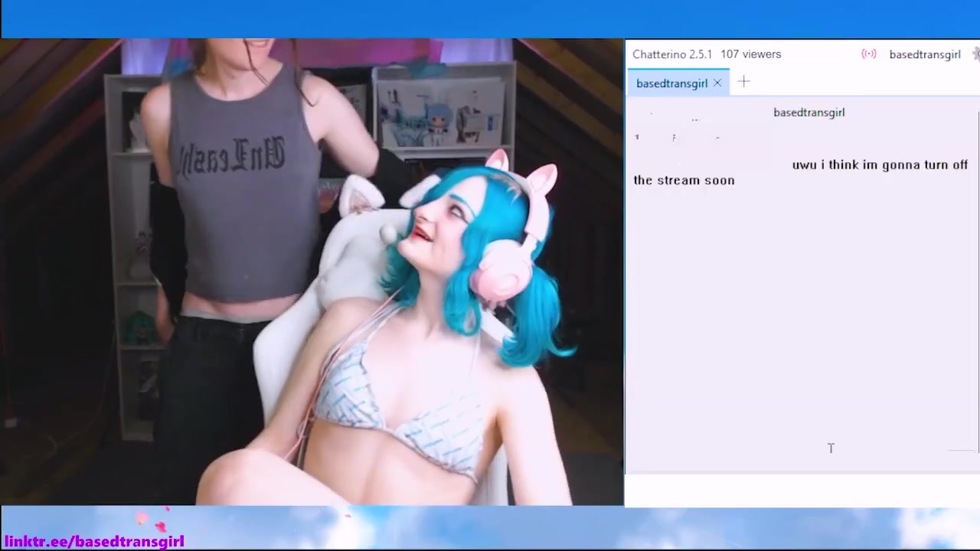Click the pink petals decoration above the link
The width and height of the screenshot is (980, 551).
tap(153, 520)
